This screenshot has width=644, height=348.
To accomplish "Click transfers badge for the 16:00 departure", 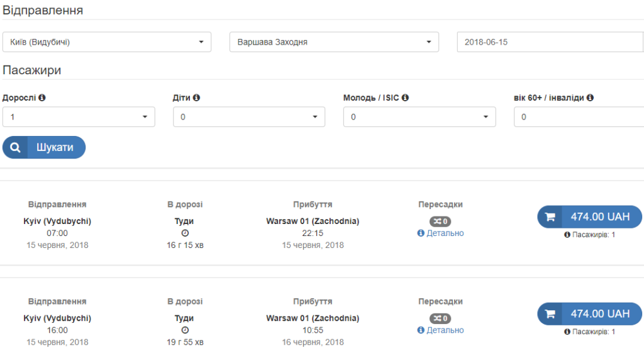I will click(440, 318).
